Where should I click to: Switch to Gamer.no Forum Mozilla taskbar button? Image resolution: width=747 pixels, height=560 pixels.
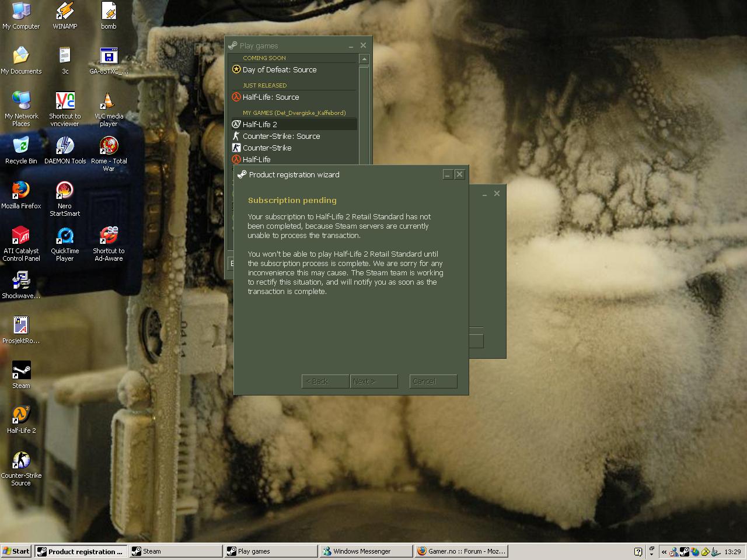[x=461, y=551]
